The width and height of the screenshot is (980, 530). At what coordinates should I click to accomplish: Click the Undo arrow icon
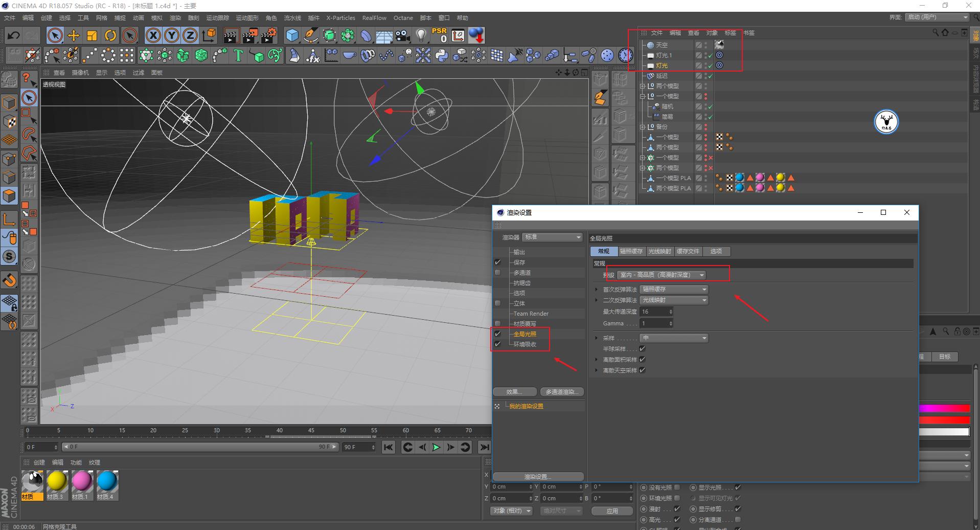point(14,35)
